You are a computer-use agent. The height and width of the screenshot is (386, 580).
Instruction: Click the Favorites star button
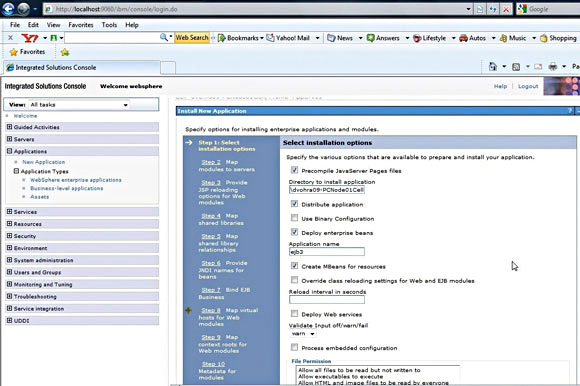[x=27, y=52]
